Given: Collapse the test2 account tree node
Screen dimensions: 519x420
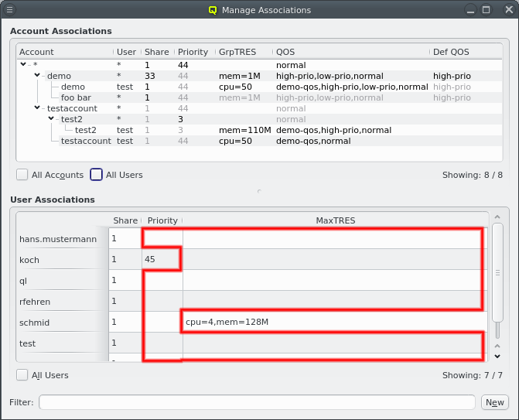Looking at the screenshot, I should click(x=51, y=118).
